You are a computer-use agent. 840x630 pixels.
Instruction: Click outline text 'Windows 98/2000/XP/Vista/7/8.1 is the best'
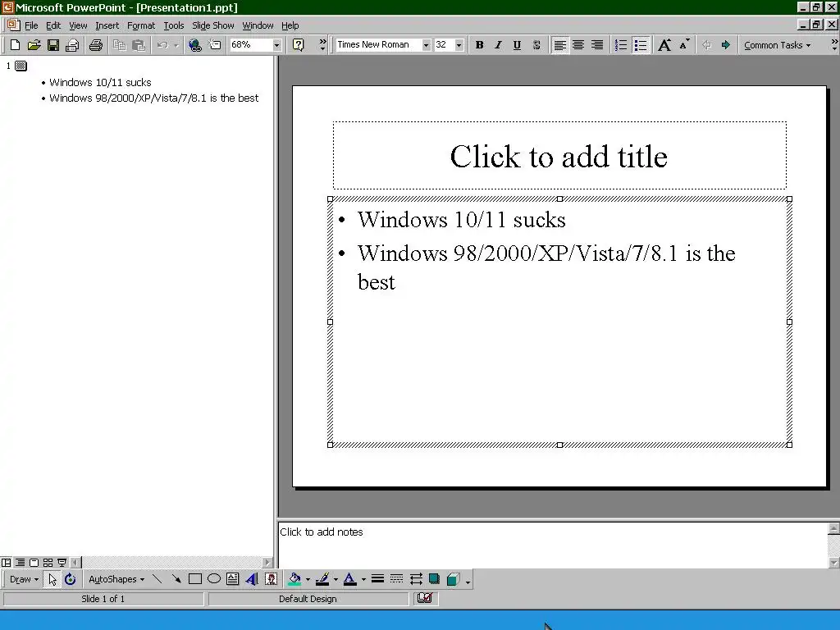coord(153,98)
